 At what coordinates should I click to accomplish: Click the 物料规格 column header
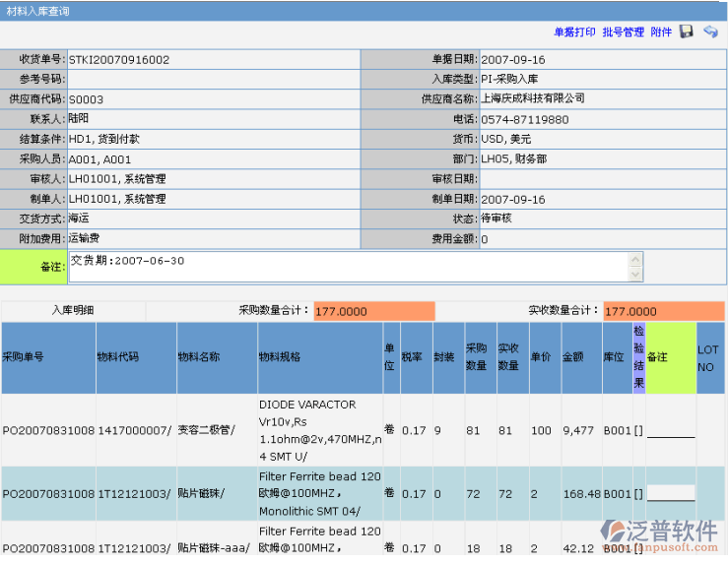coord(280,357)
